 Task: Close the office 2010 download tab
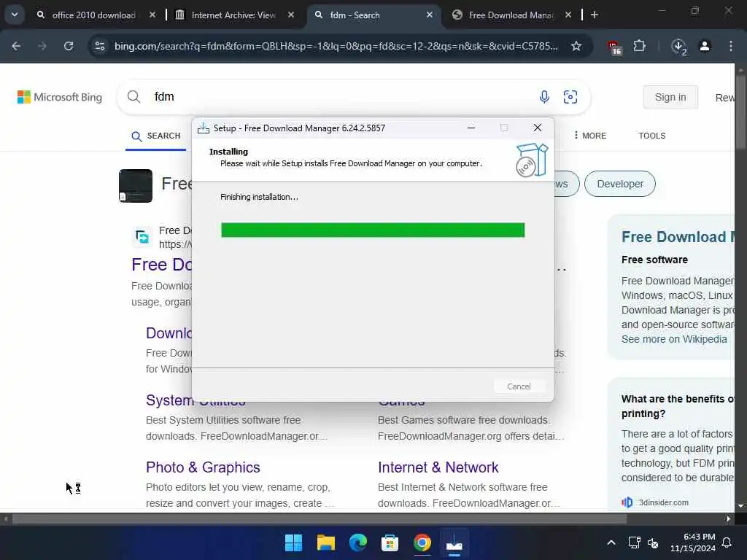point(152,15)
